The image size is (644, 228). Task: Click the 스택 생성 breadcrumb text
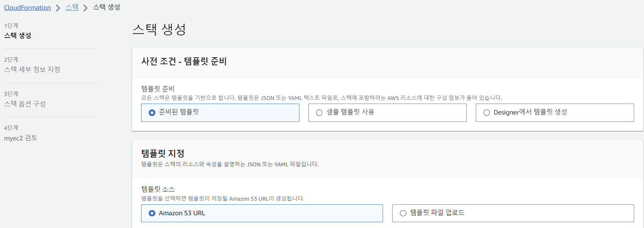point(106,7)
